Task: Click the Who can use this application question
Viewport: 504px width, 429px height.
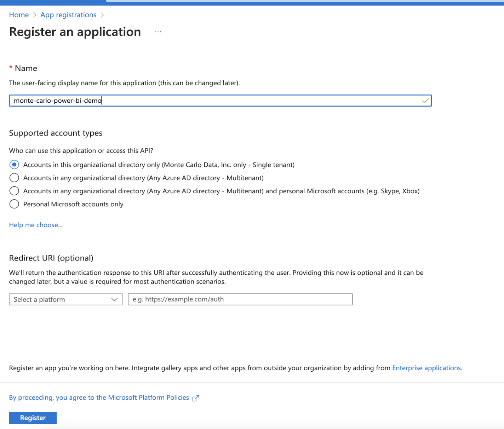Action: click(81, 151)
